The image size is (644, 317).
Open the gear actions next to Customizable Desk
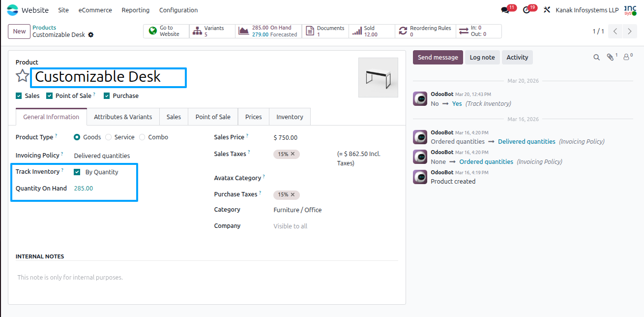(90, 35)
